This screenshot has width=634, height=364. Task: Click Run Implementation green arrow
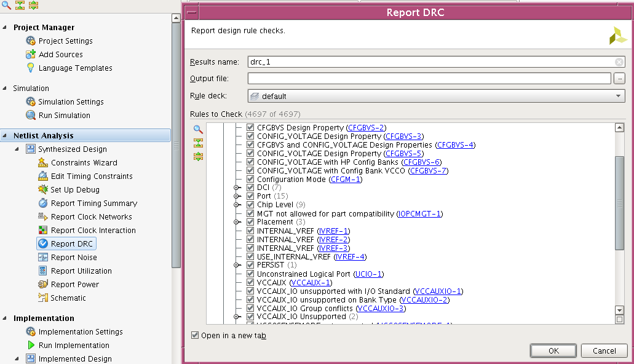tap(31, 345)
